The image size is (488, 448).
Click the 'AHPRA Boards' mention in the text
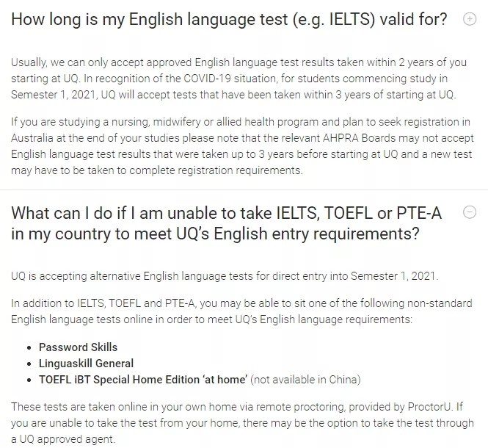coord(359,138)
